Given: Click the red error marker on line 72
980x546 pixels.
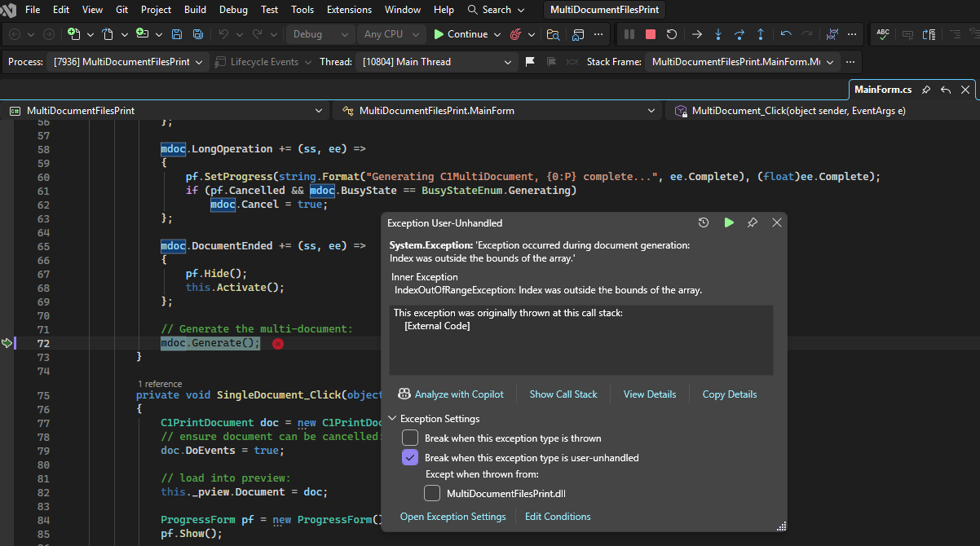Looking at the screenshot, I should pos(278,344).
